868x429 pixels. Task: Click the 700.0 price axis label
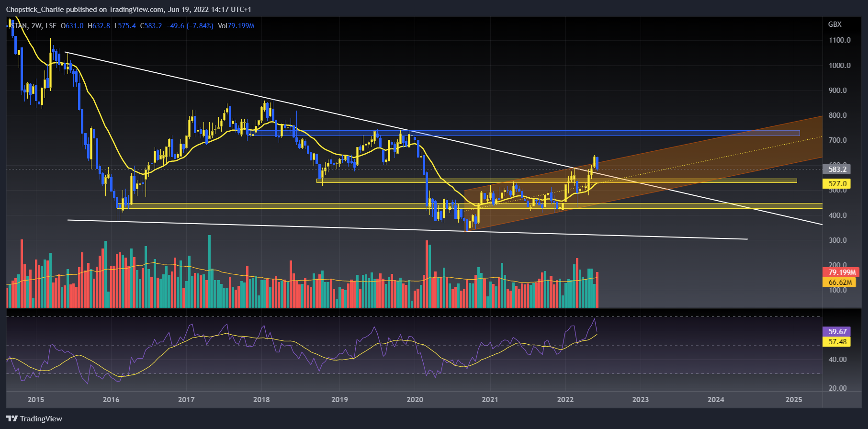(x=837, y=140)
